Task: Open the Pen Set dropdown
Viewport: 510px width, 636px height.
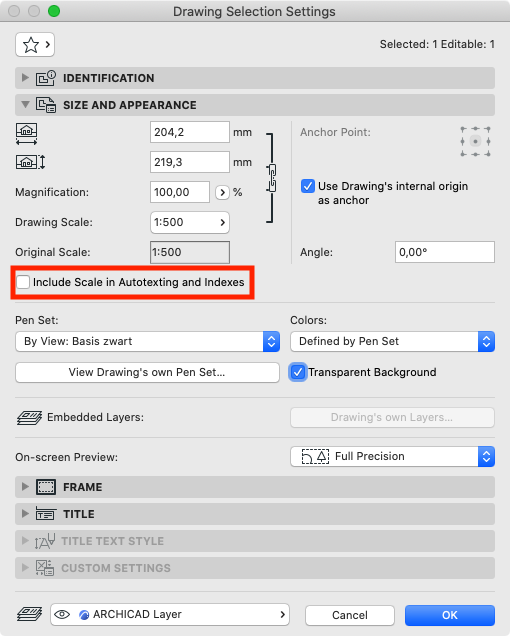Action: tap(147, 342)
